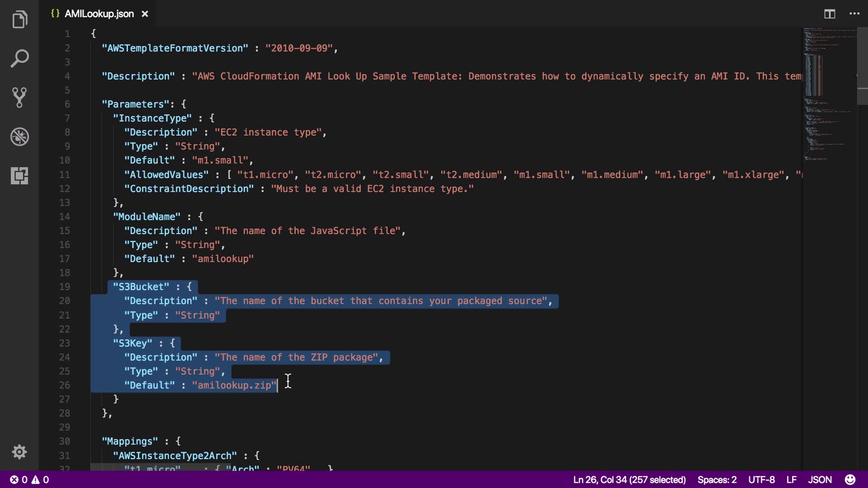Open the Manage gear menu

coord(19,452)
